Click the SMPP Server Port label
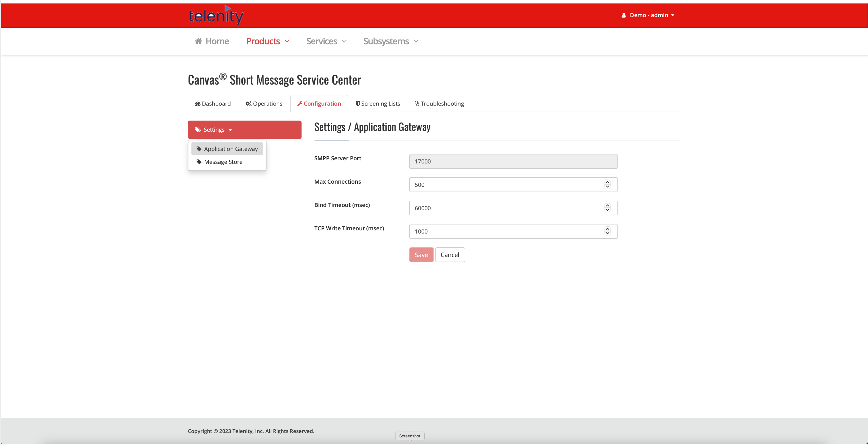Image resolution: width=868 pixels, height=444 pixels. click(338, 158)
